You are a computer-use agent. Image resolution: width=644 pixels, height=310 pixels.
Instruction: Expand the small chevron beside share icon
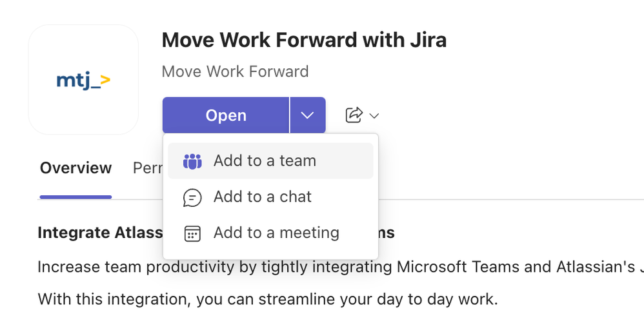pyautogui.click(x=374, y=116)
